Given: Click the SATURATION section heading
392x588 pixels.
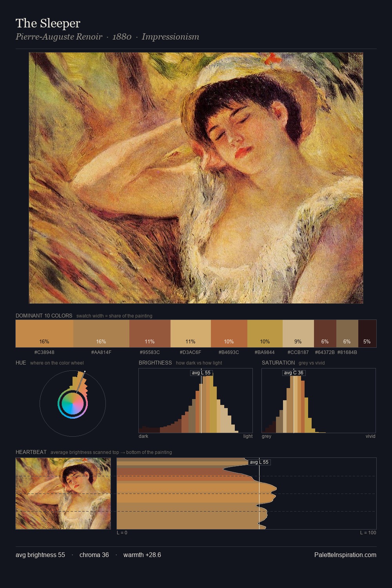Looking at the screenshot, I should click(278, 363).
